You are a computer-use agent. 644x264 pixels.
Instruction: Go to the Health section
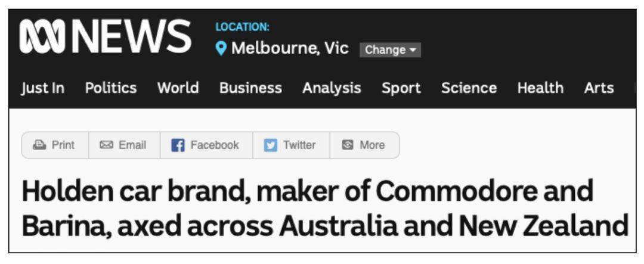(540, 88)
